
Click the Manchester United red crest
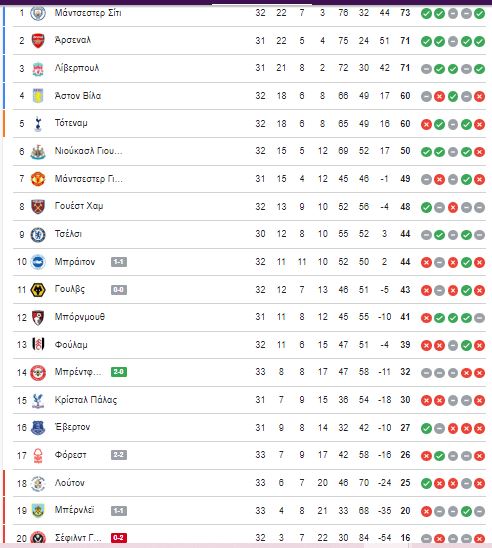tap(38, 179)
